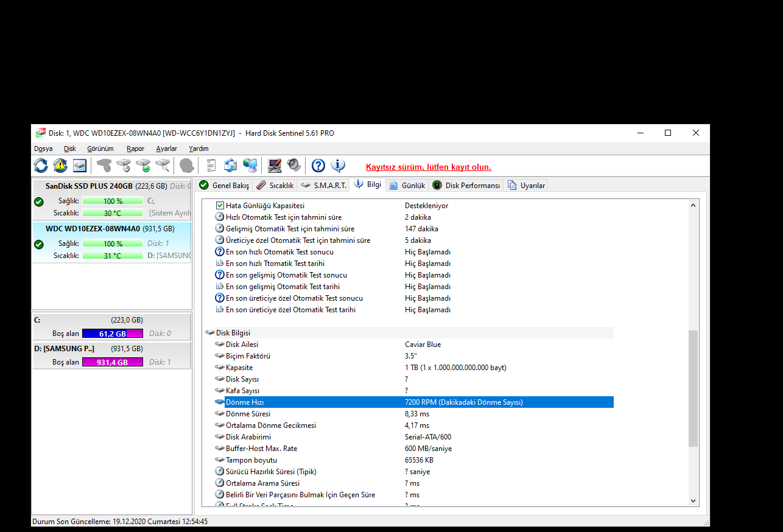Click the refresh disk status toolbar icon
Viewport: 783px width, 532px height.
[x=41, y=165]
